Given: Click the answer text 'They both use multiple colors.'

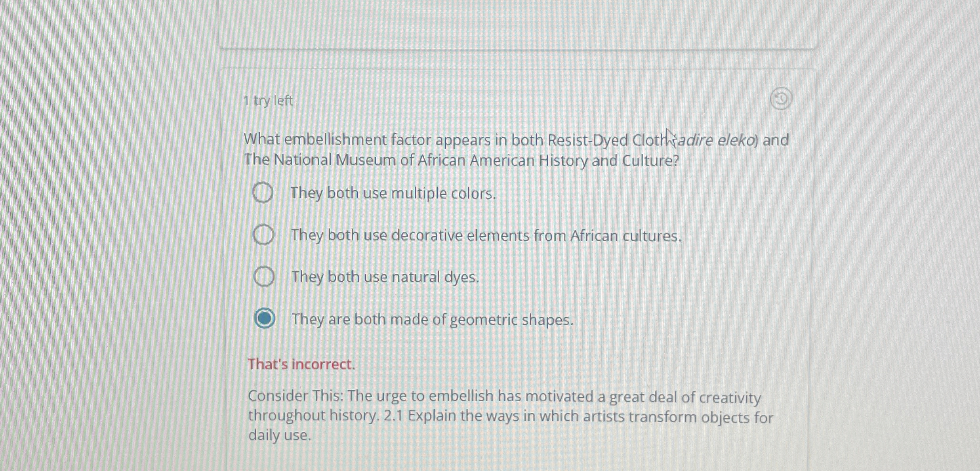Looking at the screenshot, I should coord(393,193).
